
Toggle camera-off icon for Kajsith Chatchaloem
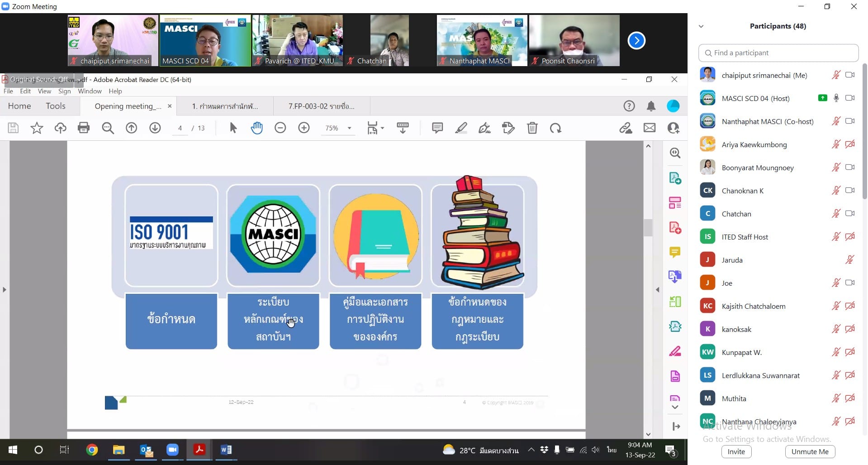[x=850, y=306]
